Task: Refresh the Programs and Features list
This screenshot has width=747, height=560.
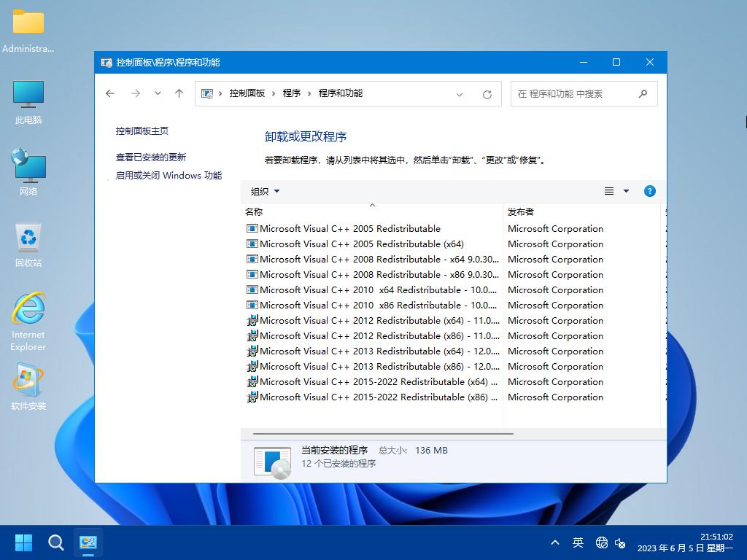Action: coord(487,94)
